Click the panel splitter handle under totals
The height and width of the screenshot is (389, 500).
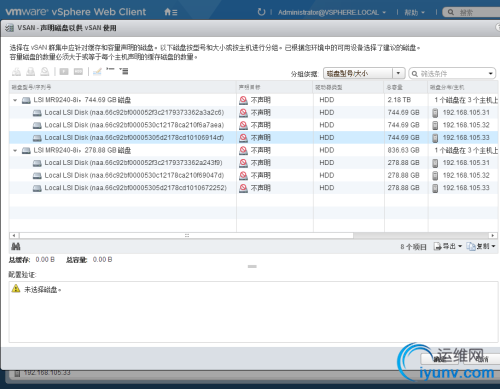252,266
